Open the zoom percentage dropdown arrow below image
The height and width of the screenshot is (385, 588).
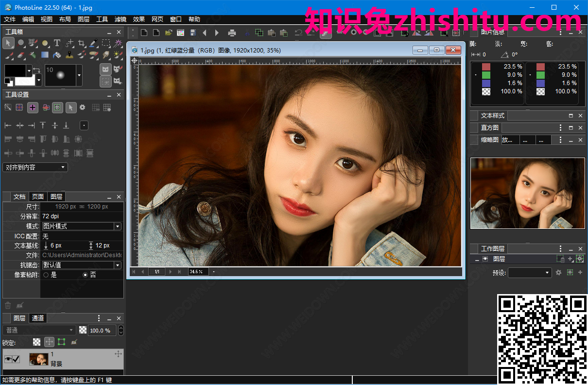tap(214, 272)
